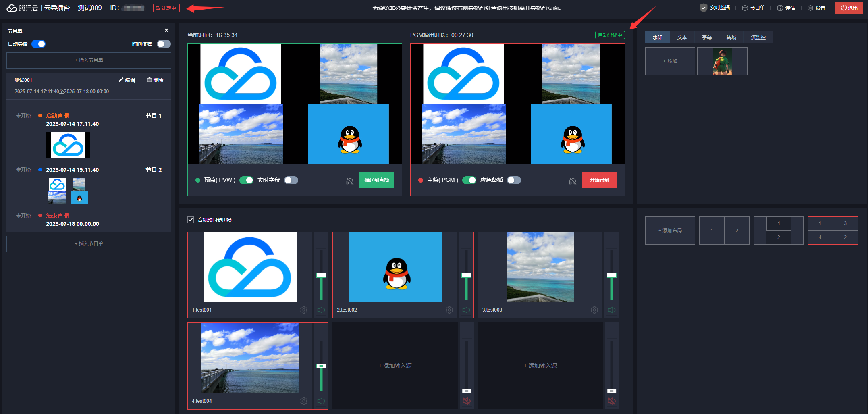
Task: Mute the 1.test001 audio speaker icon
Action: [x=321, y=310]
